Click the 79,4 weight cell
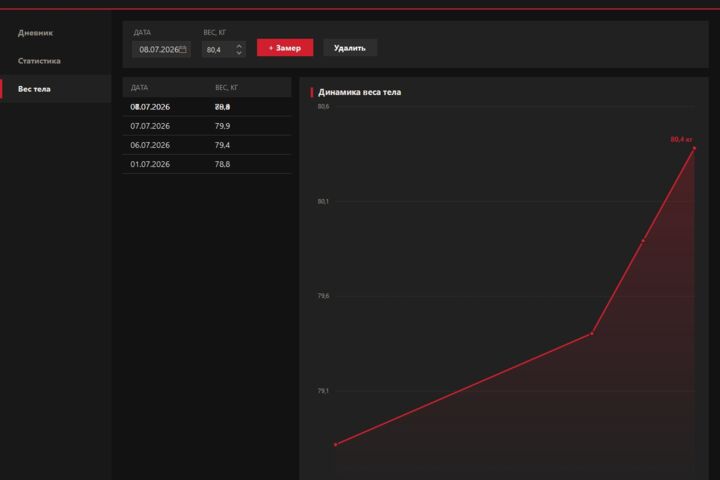The image size is (720, 480). 222,145
